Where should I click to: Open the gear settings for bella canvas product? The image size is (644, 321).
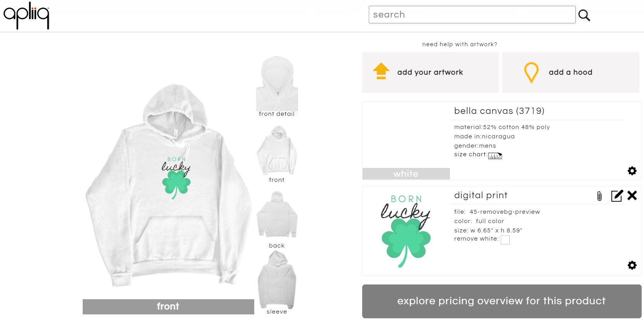pos(632,171)
